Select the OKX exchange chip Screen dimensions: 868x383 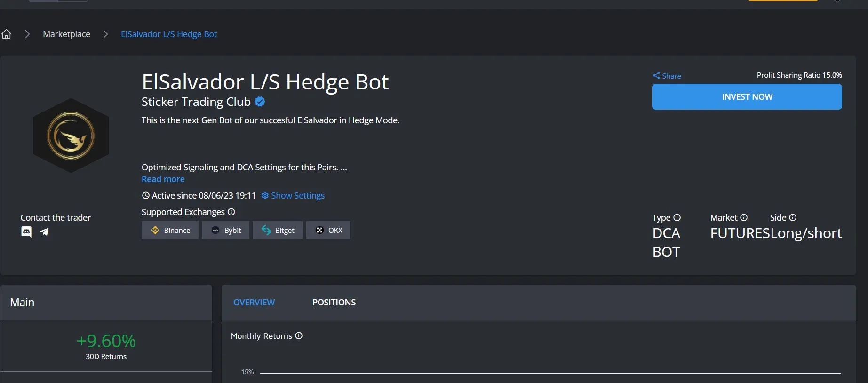(x=328, y=230)
